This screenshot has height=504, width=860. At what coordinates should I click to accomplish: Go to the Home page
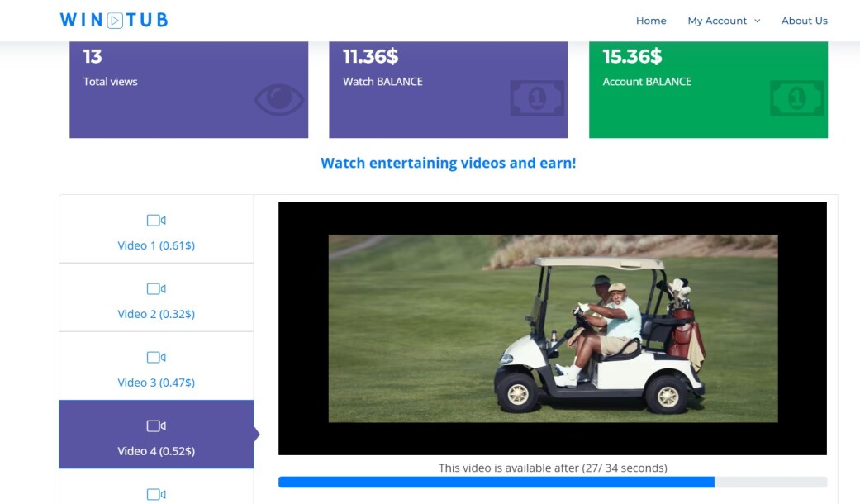[651, 21]
